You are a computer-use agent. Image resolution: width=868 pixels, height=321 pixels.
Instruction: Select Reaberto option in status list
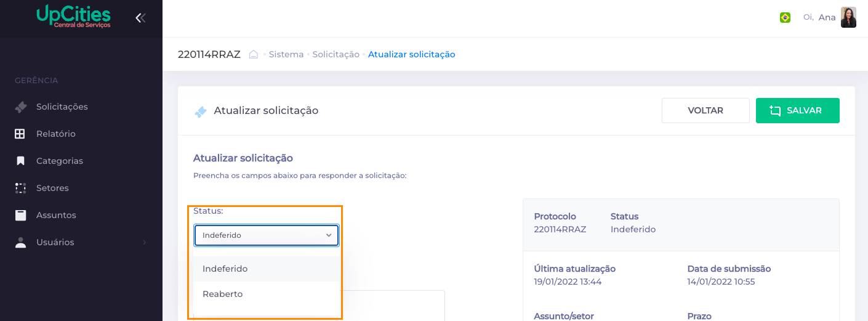pyautogui.click(x=266, y=294)
